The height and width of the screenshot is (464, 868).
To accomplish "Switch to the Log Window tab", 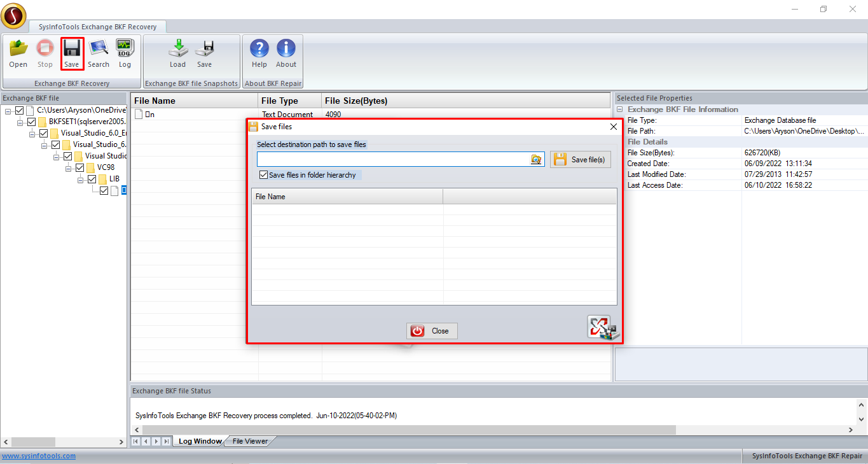I will [200, 441].
